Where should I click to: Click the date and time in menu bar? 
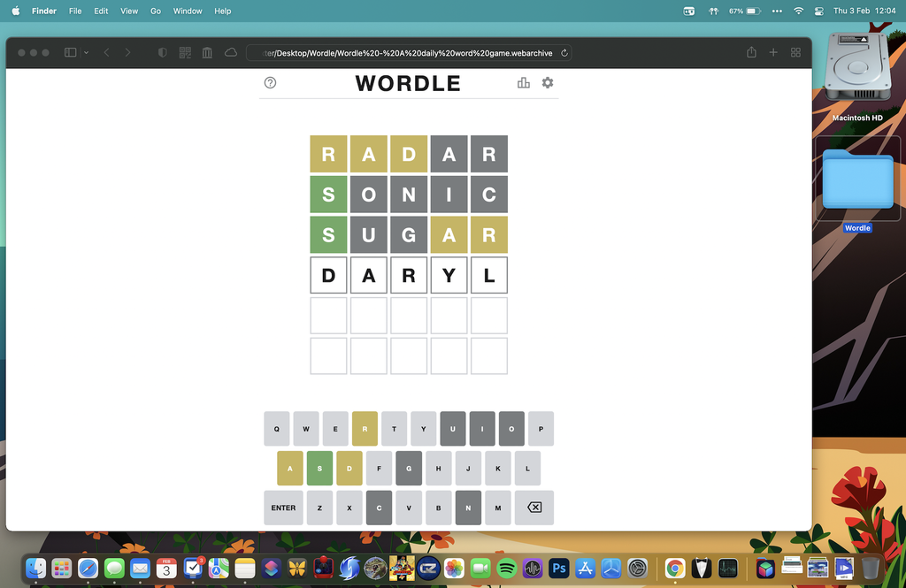point(864,11)
